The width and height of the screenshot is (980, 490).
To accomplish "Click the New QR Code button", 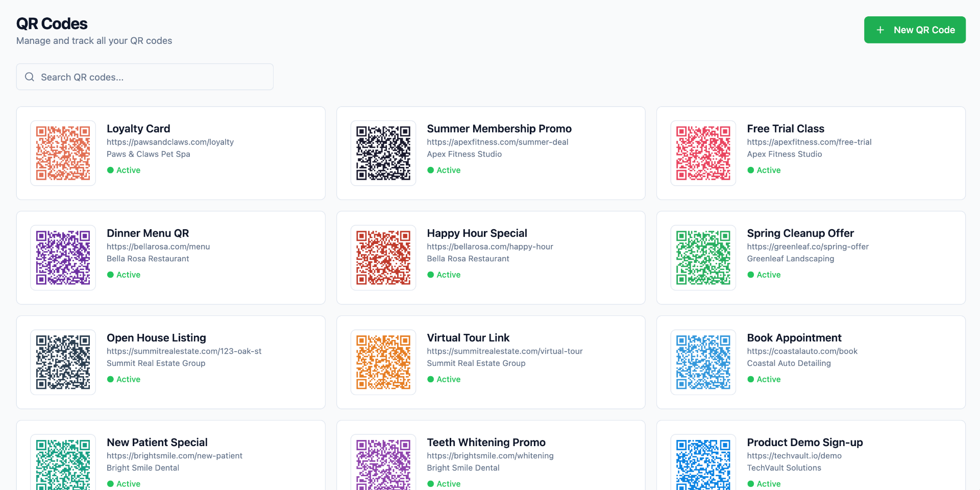I will (915, 30).
